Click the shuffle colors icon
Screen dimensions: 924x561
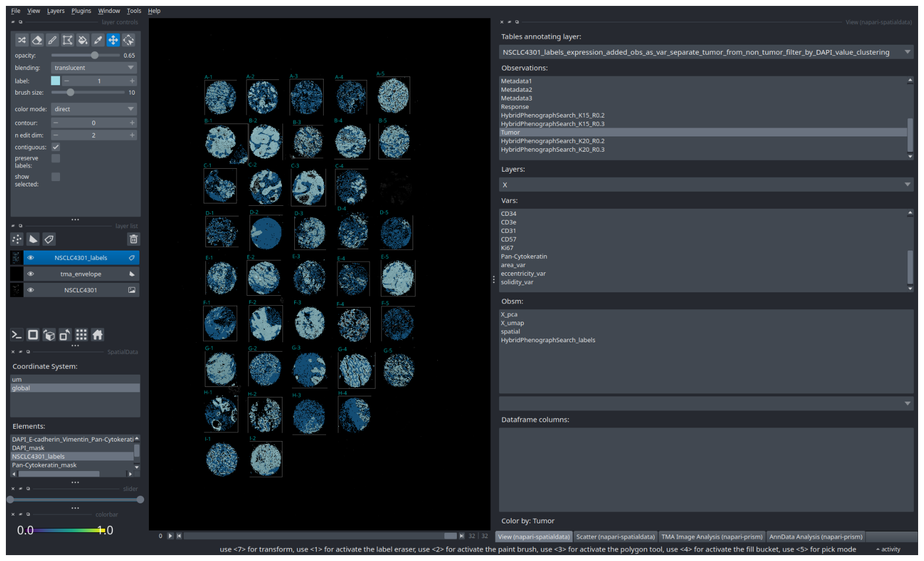point(22,40)
